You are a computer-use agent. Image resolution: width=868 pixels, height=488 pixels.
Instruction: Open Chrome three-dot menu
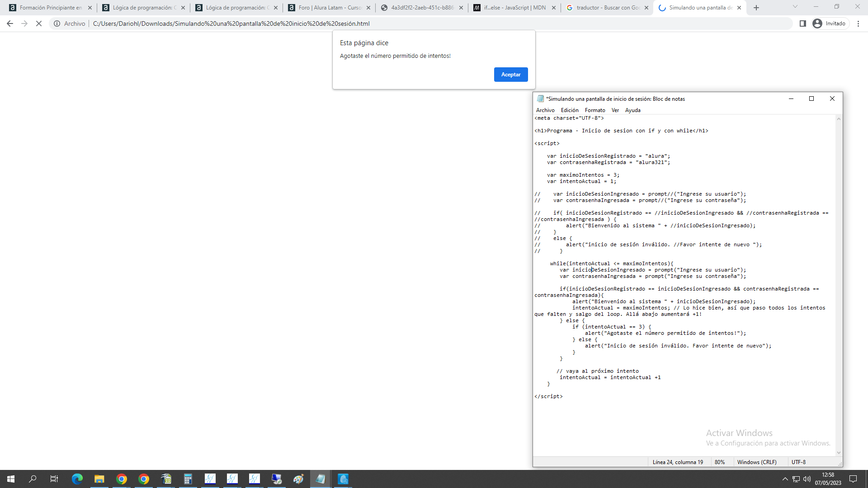pyautogui.click(x=859, y=23)
